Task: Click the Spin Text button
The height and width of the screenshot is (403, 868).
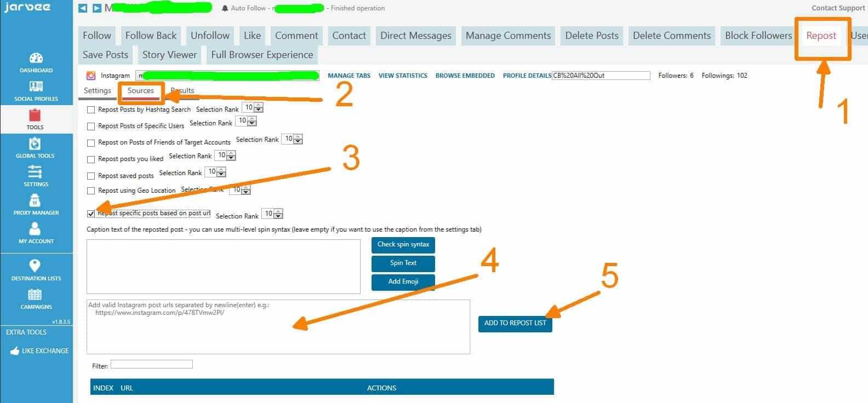Action: [x=403, y=263]
